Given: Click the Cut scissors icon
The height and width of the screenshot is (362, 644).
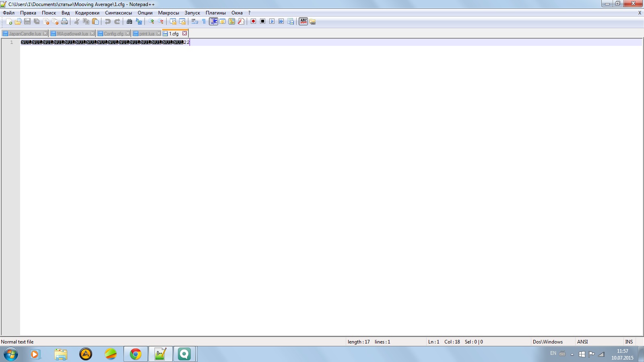Looking at the screenshot, I should point(76,22).
